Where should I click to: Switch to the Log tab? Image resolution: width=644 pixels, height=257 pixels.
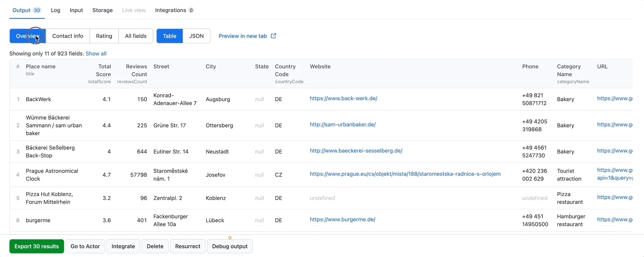tap(55, 10)
